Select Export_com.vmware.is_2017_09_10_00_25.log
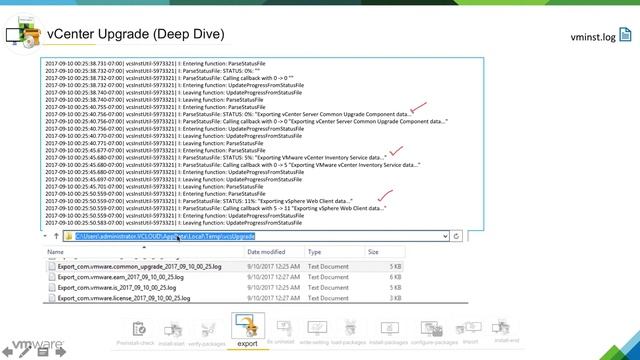640x360 pixels. click(117, 288)
